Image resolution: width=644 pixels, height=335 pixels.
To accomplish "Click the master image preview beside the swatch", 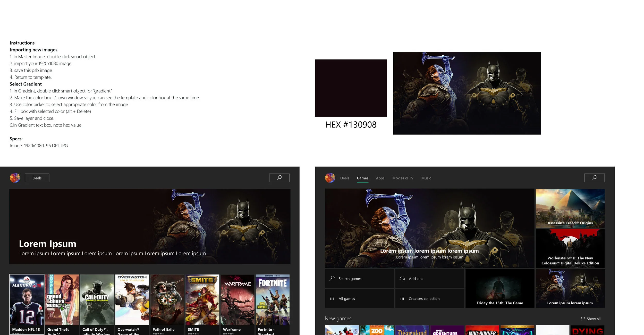I will [x=467, y=93].
